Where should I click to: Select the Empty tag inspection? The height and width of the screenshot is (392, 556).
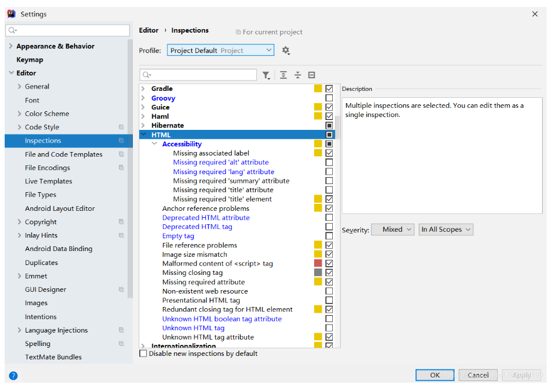pos(178,236)
